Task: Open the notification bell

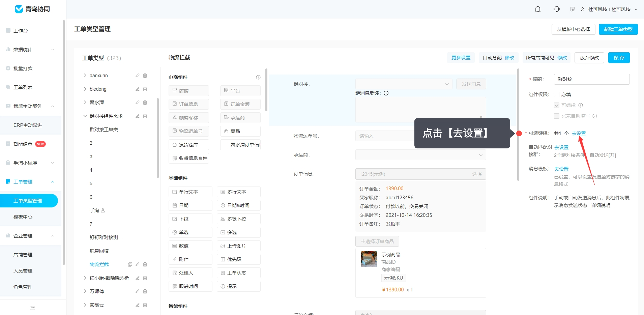Action: tap(538, 9)
